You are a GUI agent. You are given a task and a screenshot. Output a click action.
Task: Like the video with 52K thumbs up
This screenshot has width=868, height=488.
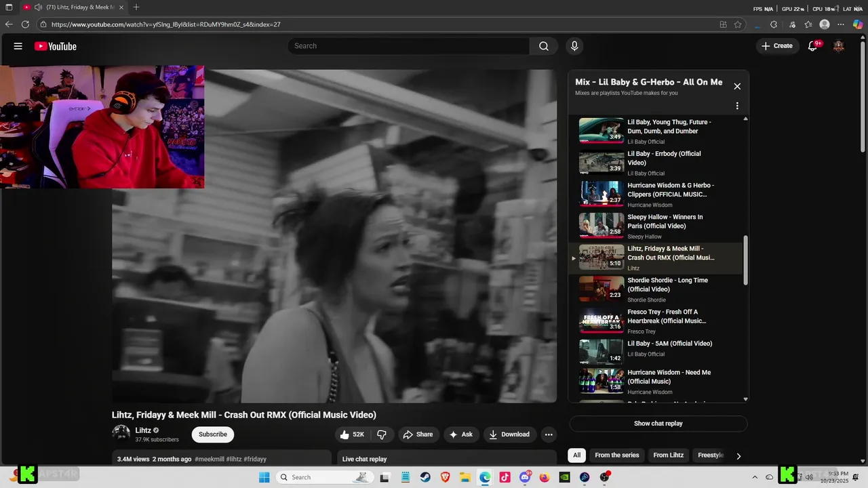pyautogui.click(x=353, y=434)
